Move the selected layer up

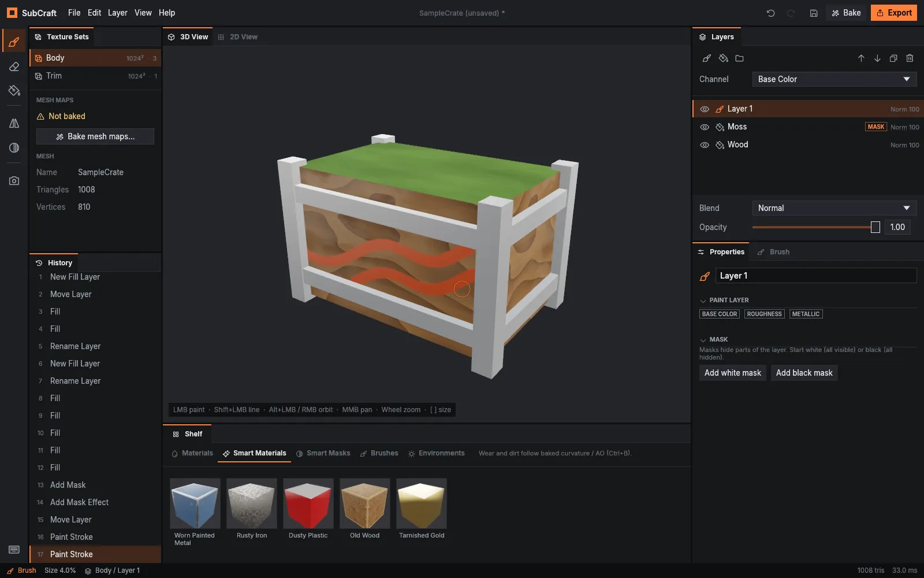[861, 58]
